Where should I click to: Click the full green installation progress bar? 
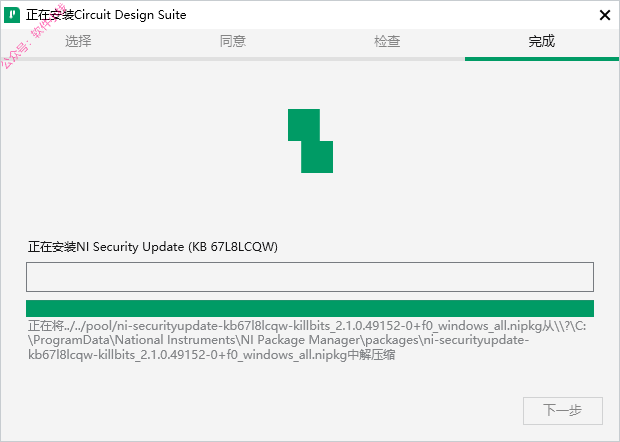click(x=310, y=308)
